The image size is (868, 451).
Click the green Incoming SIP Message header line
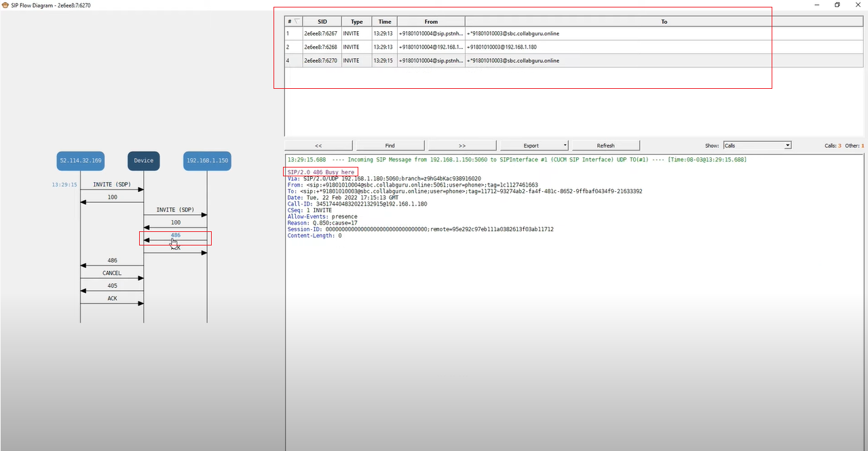click(x=516, y=159)
